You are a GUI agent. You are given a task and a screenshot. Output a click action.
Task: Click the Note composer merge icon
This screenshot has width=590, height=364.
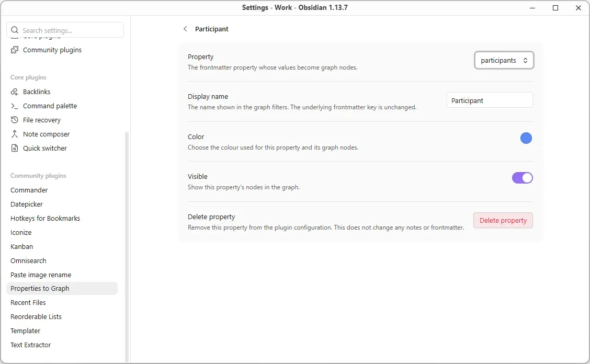click(14, 134)
